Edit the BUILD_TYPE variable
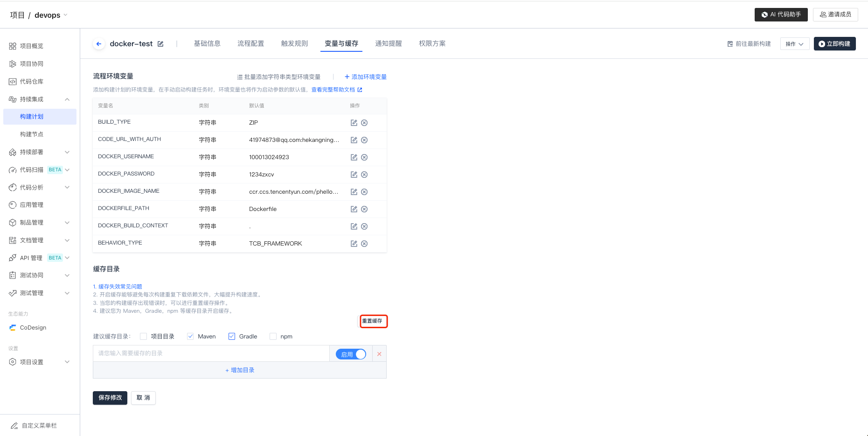This screenshot has height=436, width=868. click(x=354, y=123)
